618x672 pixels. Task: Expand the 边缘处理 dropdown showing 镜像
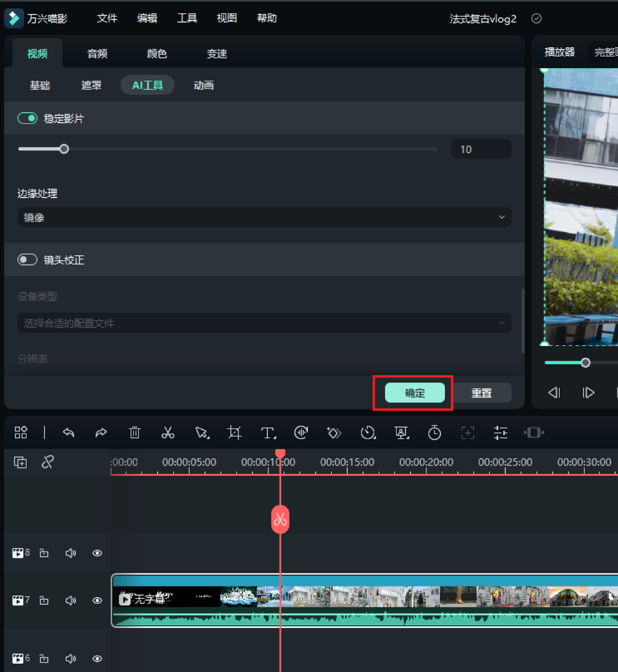(x=264, y=217)
